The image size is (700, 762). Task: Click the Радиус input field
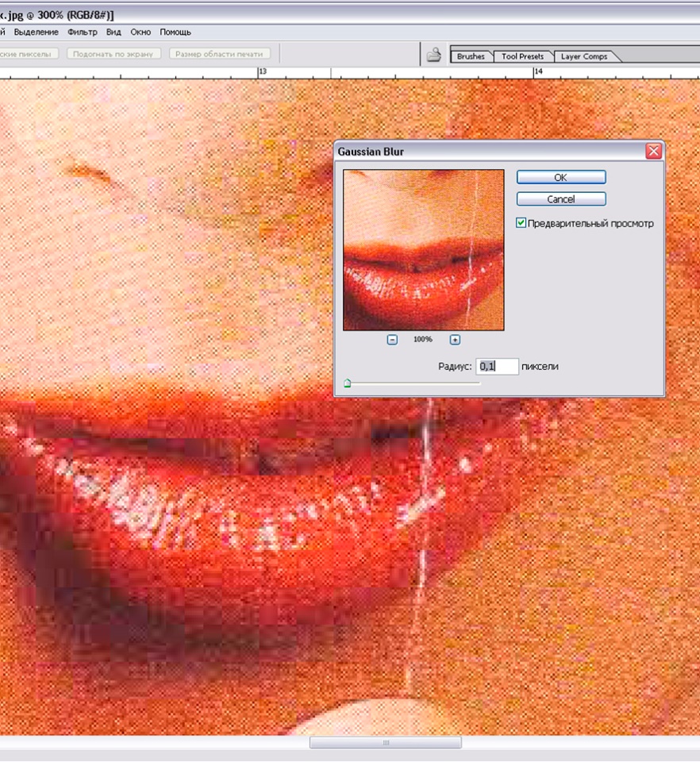point(497,367)
